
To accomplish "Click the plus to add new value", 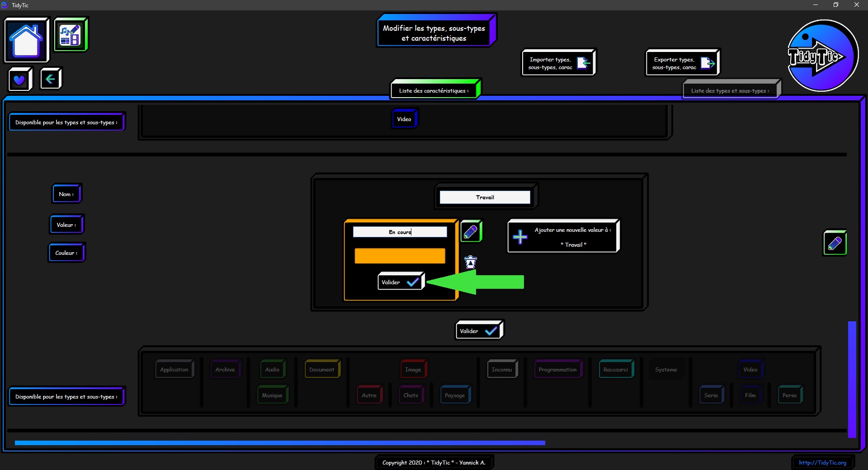I will tap(520, 237).
